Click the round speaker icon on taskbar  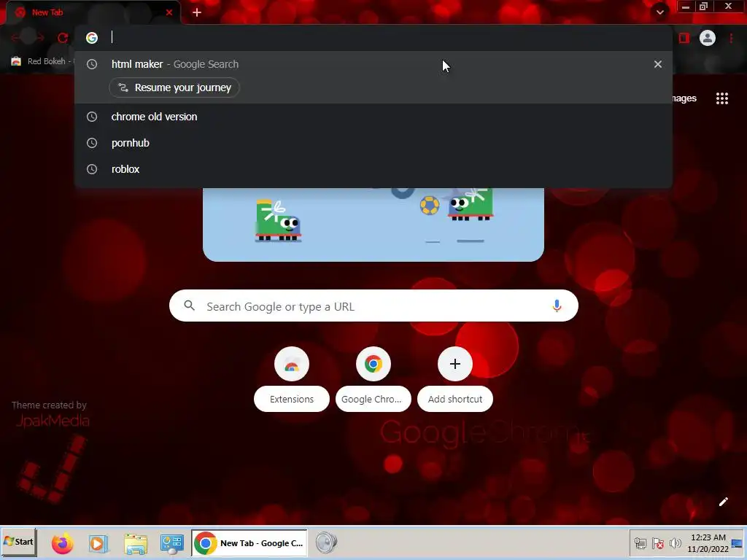[x=326, y=542]
